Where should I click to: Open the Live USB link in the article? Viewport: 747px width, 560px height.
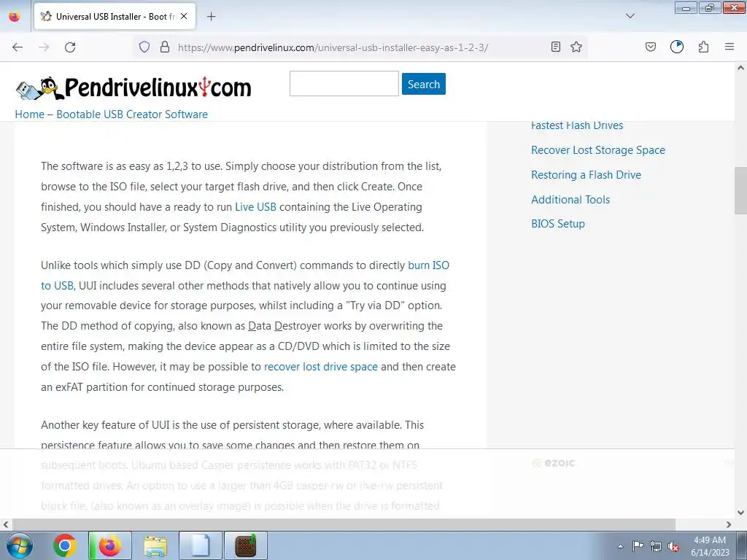tap(255, 207)
